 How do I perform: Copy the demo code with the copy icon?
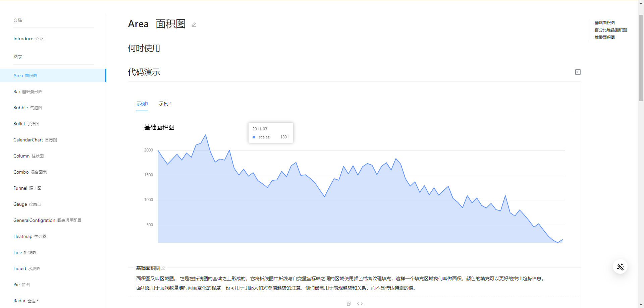pyautogui.click(x=349, y=304)
